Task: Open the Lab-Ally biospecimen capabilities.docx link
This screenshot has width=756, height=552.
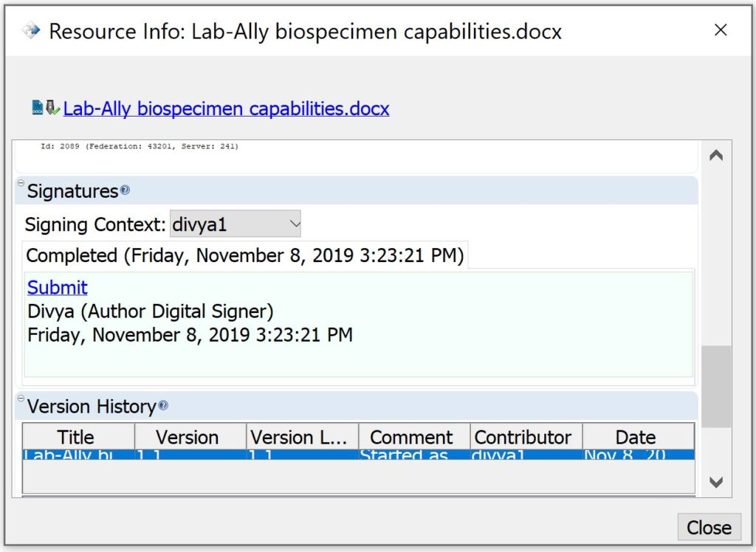Action: coord(226,108)
